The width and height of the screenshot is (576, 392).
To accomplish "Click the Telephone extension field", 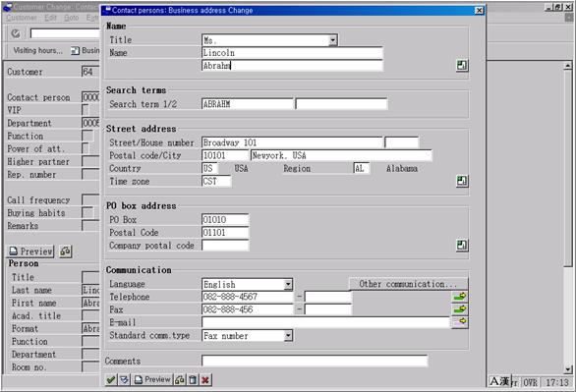I will (328, 297).
